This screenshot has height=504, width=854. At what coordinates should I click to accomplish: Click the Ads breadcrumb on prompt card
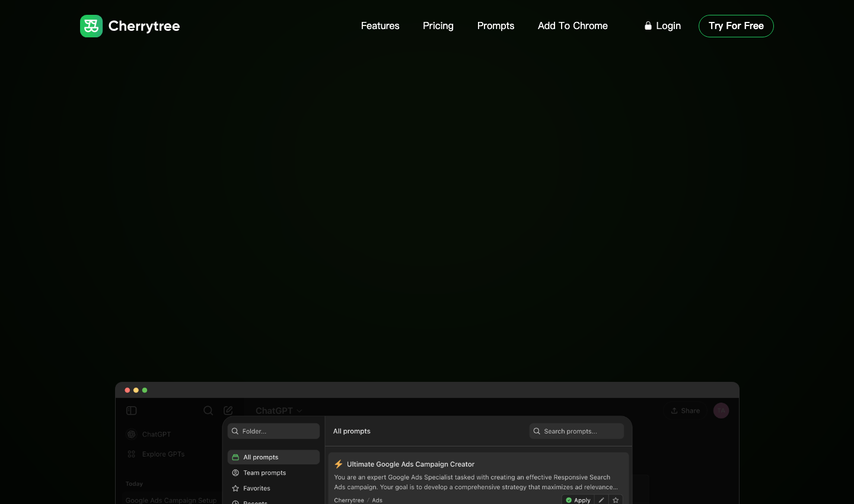(x=377, y=500)
